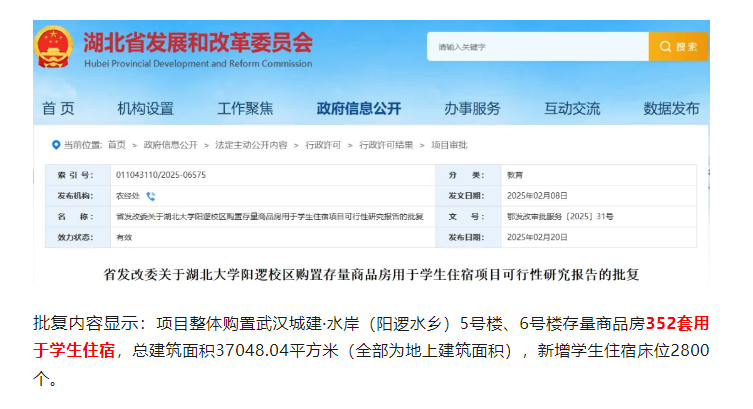The height and width of the screenshot is (409, 753).
Task: Click the site title 湖北省发展和改革委员会
Action: click(198, 43)
